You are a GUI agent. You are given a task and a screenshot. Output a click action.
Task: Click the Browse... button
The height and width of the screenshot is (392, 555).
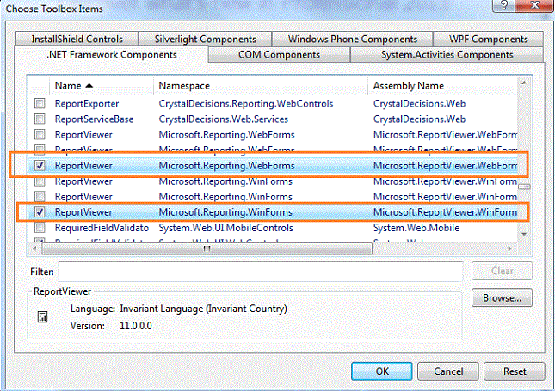pyautogui.click(x=502, y=298)
